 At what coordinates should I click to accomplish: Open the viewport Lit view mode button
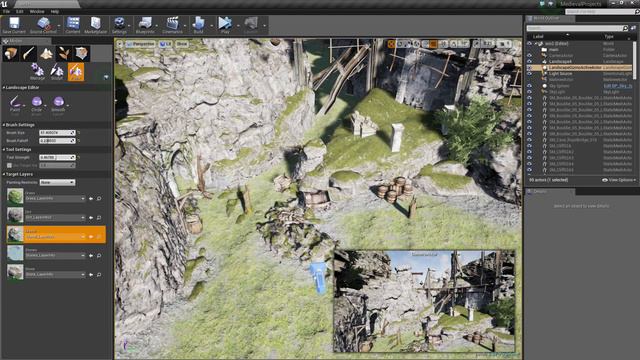[x=165, y=44]
